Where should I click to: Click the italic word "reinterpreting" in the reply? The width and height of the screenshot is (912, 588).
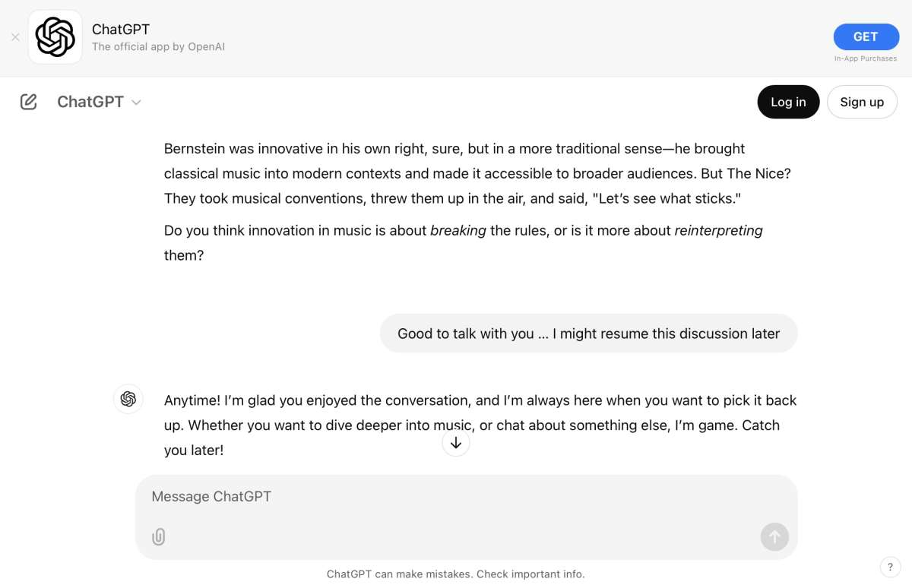(x=718, y=230)
